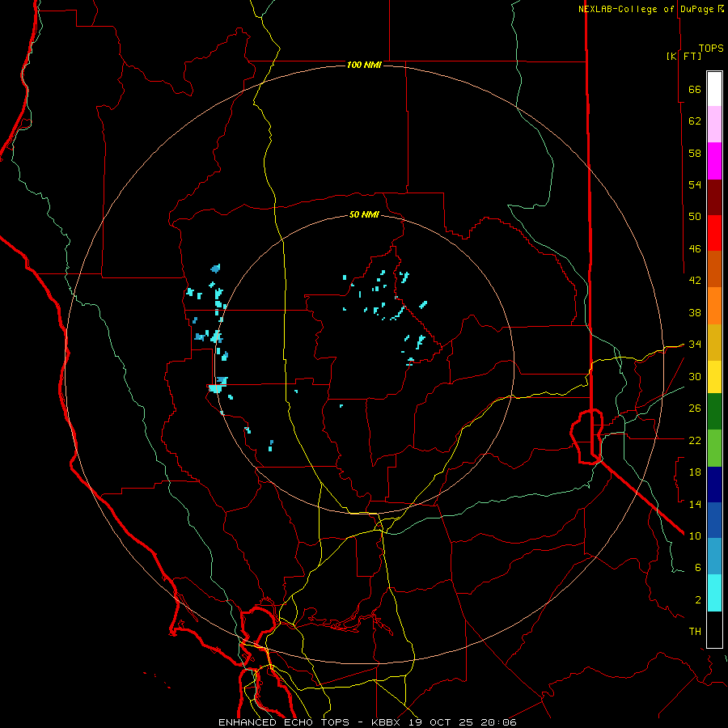The image size is (728, 728).
Task: Click the bright yellow legend color band
Action: [714, 376]
